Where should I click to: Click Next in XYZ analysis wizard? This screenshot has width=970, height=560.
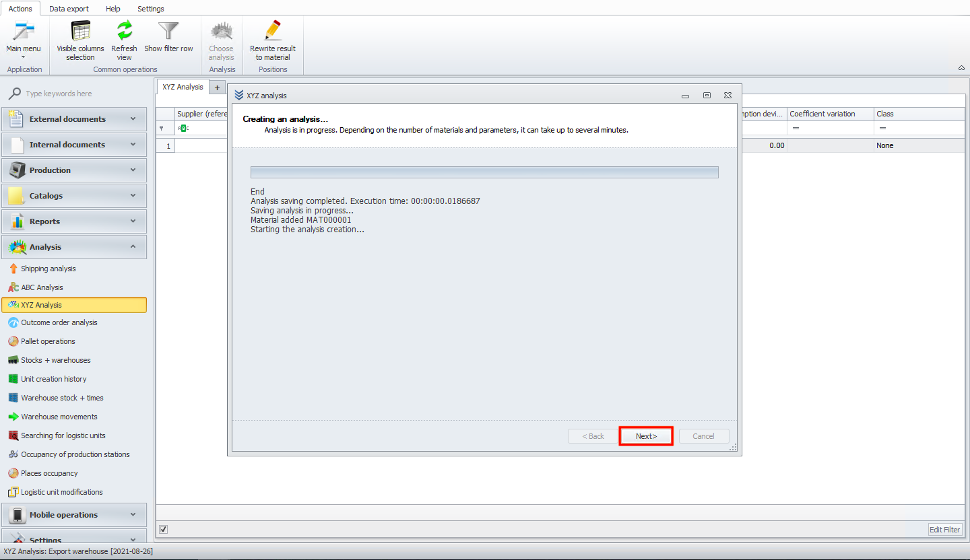(646, 436)
